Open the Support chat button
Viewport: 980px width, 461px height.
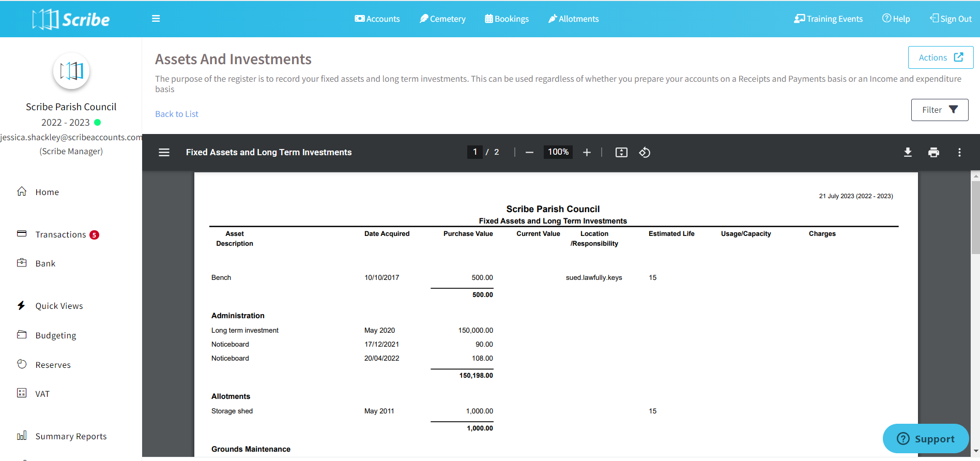(926, 439)
